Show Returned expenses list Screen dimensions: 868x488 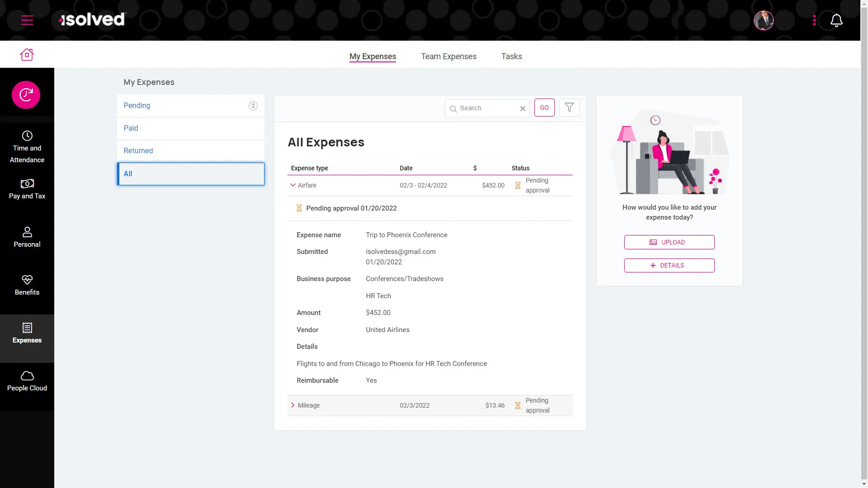(191, 151)
